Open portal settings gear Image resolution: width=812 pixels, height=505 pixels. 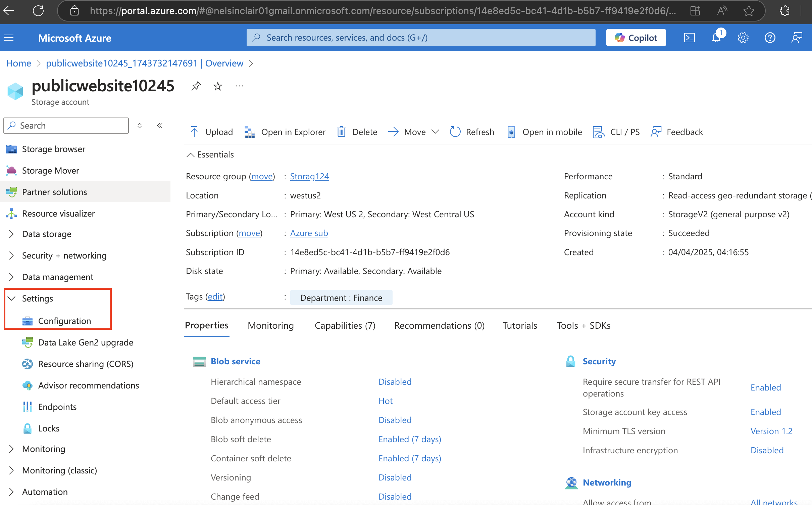pos(743,38)
